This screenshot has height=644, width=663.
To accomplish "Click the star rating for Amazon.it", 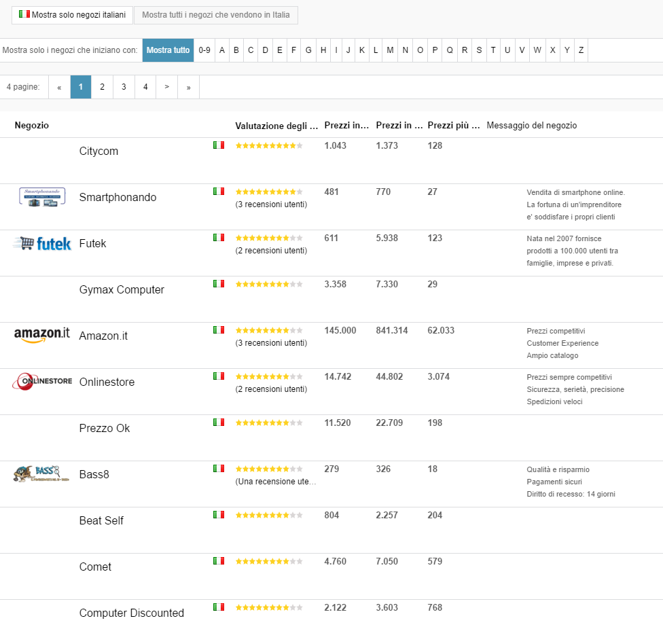I will pyautogui.click(x=269, y=330).
